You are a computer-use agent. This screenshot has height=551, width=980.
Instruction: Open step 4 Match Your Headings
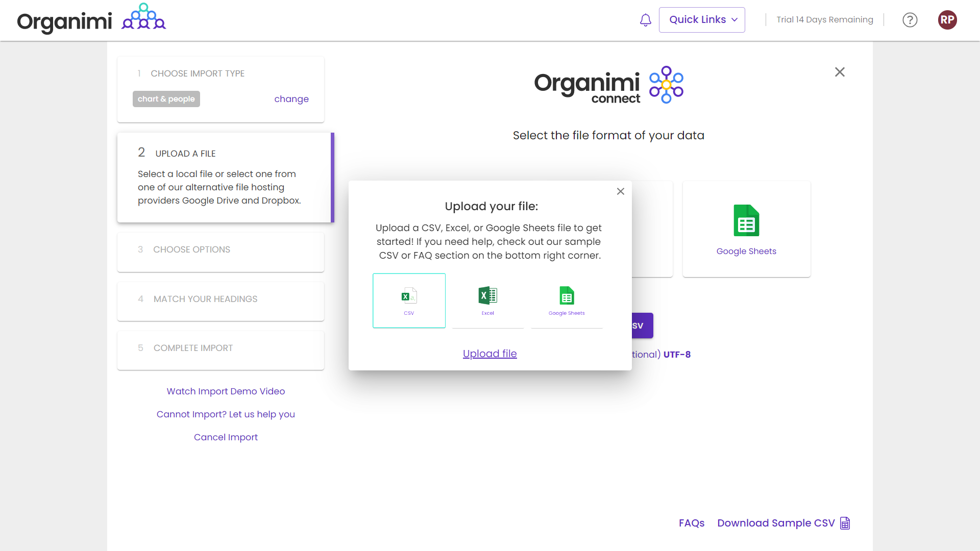(x=220, y=301)
